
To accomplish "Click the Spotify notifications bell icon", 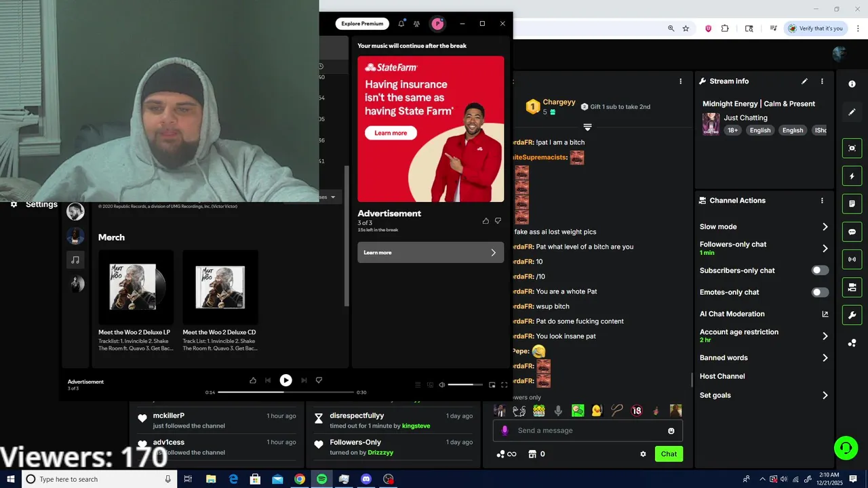I will [401, 24].
